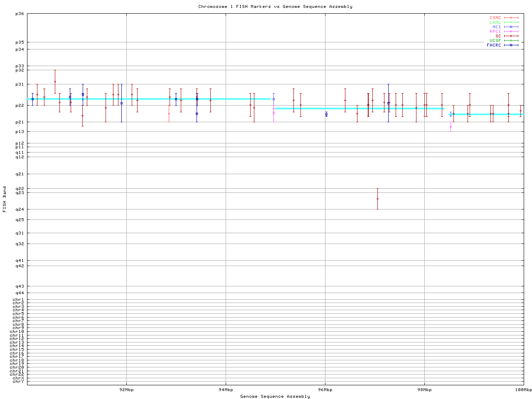Select the outlier red data point near q23
This screenshot has width=532, height=399.
[377, 199]
